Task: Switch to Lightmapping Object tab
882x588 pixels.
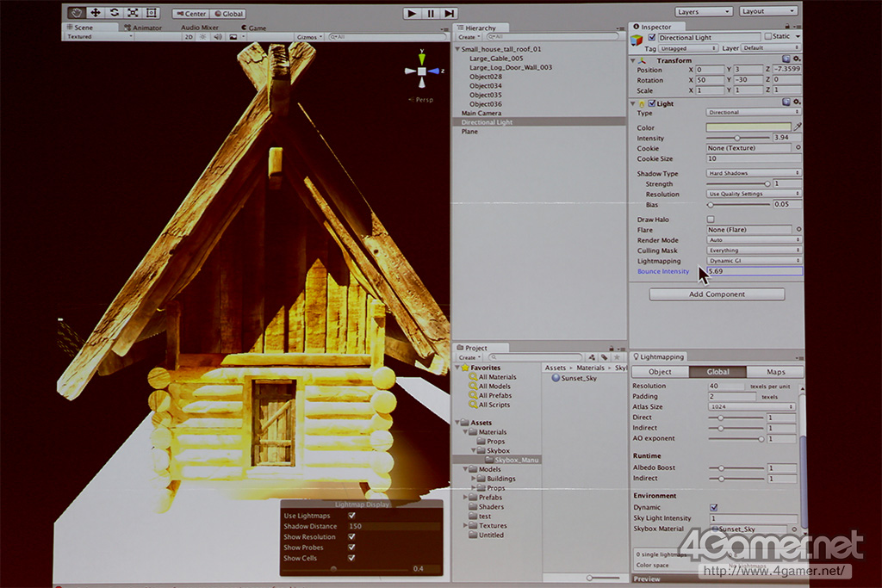Action: pos(660,372)
